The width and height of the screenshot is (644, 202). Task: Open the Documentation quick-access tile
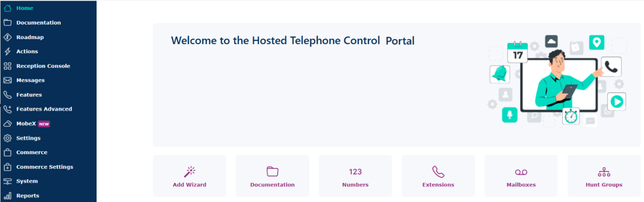pyautogui.click(x=272, y=177)
